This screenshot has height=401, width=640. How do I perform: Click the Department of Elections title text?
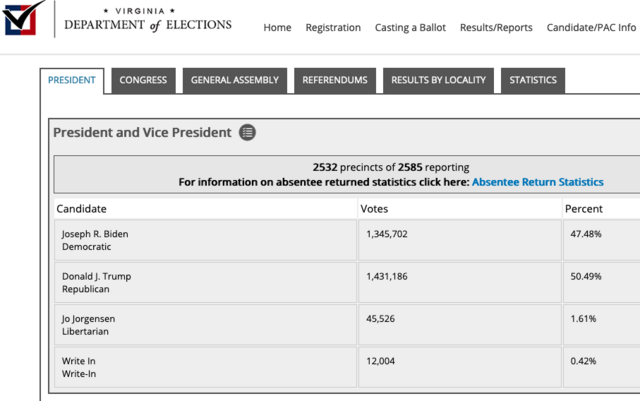coord(148,25)
